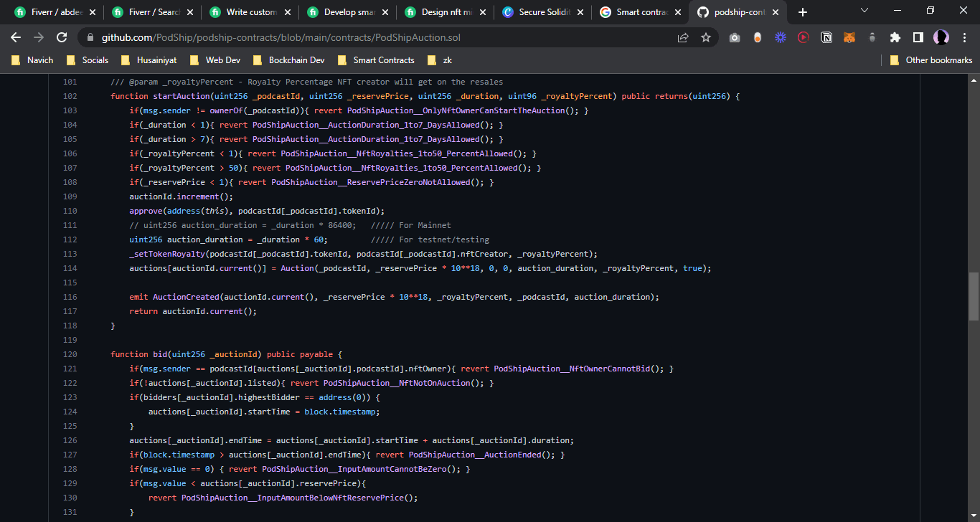The image size is (980, 522).
Task: Close the podship-contracts tab
Action: [x=775, y=12]
